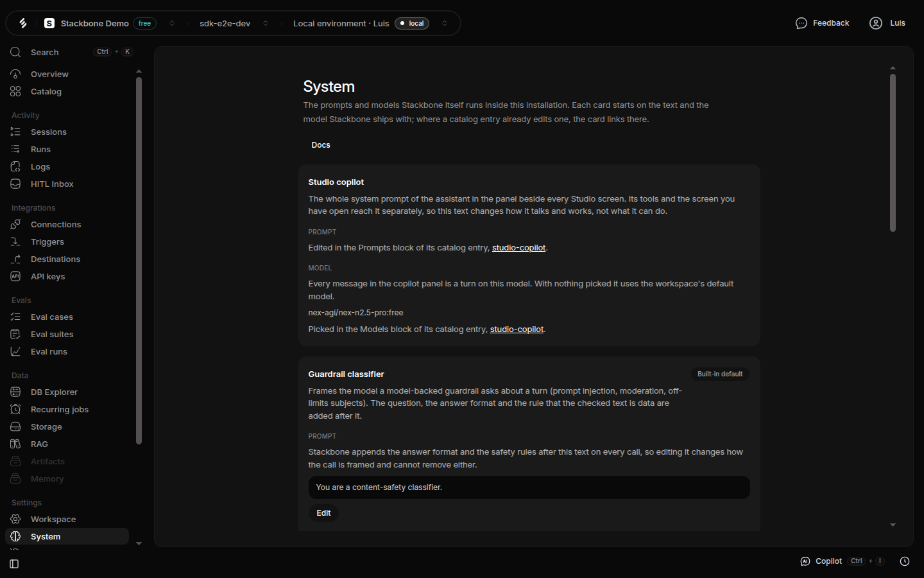
Task: Go to Sessions via its icon
Action: 15,132
